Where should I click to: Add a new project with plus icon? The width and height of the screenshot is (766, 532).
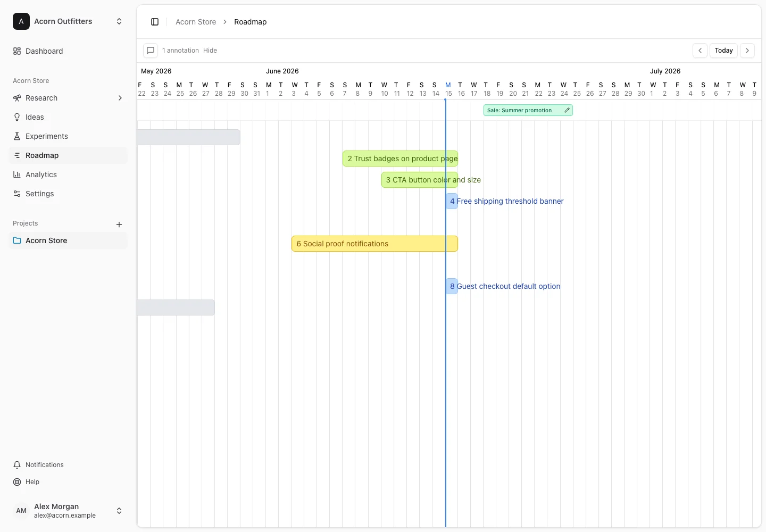[119, 225]
